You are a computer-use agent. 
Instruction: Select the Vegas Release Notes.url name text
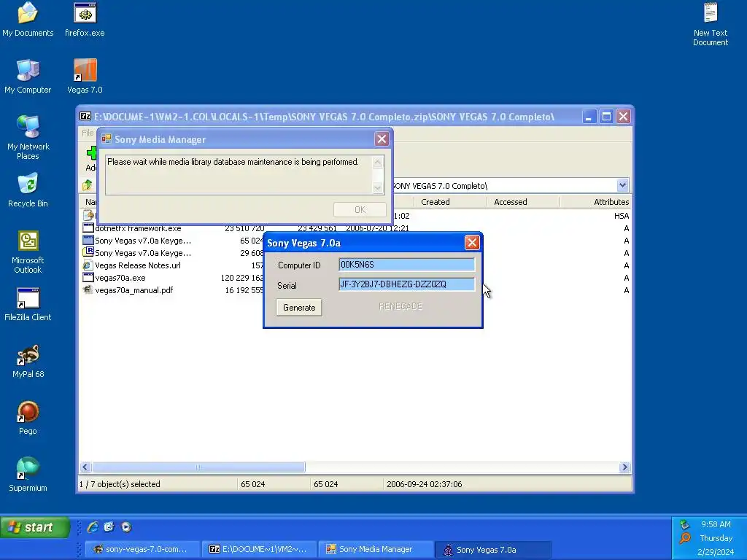pos(138,265)
